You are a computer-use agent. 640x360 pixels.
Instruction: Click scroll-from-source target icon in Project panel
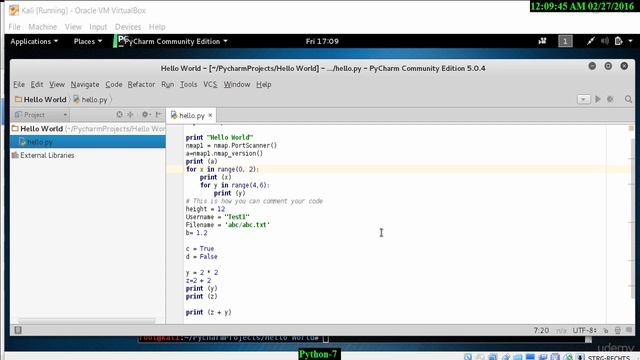tap(119, 115)
